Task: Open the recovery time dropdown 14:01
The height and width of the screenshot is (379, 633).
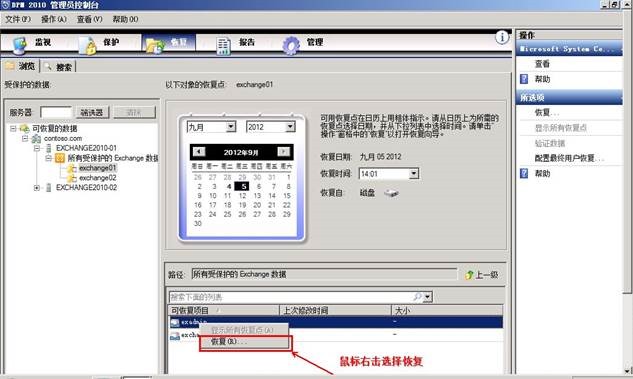Action: tap(414, 174)
